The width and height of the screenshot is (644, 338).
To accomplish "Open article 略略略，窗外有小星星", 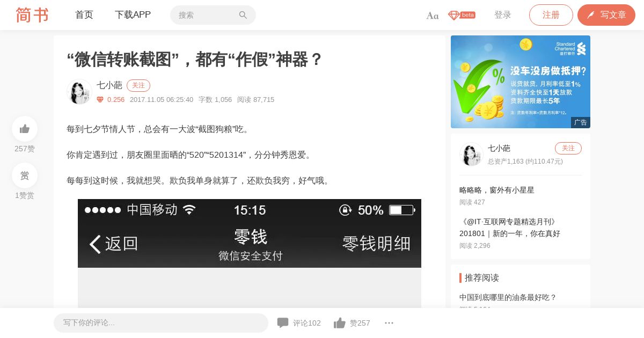I will click(497, 190).
